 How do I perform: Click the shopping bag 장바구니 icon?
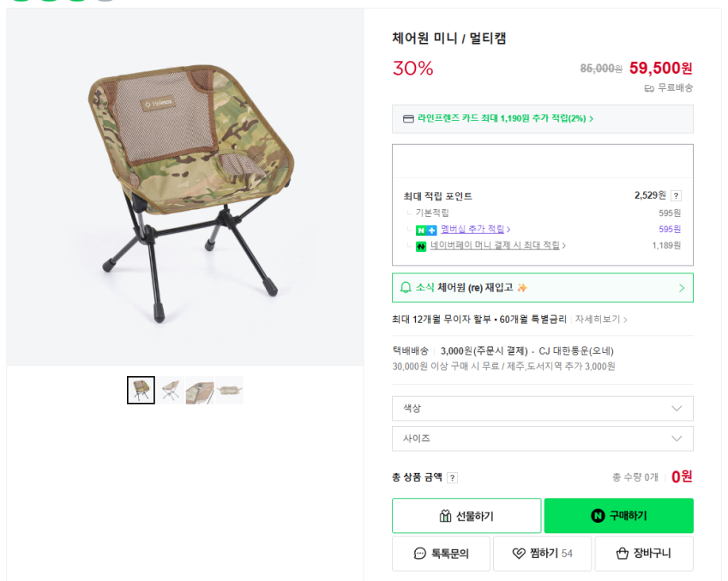[623, 554]
